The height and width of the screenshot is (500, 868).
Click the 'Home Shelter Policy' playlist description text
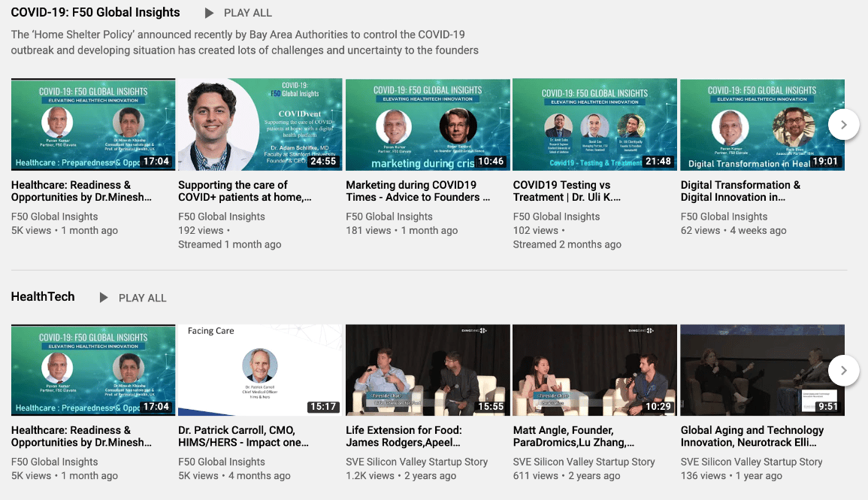click(245, 42)
